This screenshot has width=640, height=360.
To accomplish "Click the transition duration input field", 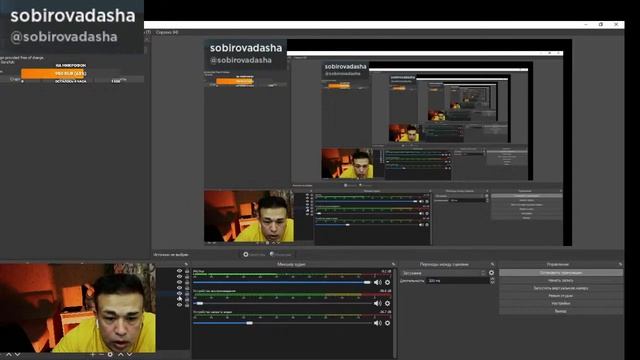I will 457,281.
